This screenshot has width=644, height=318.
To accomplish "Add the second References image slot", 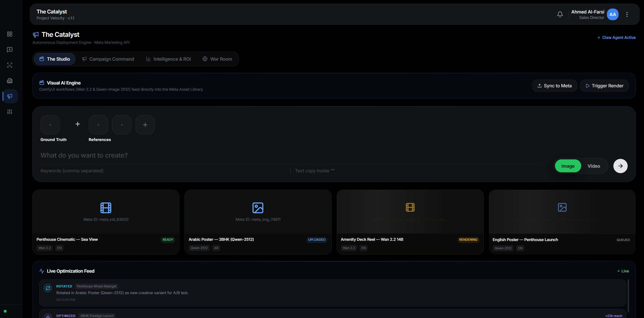I will click(x=122, y=125).
